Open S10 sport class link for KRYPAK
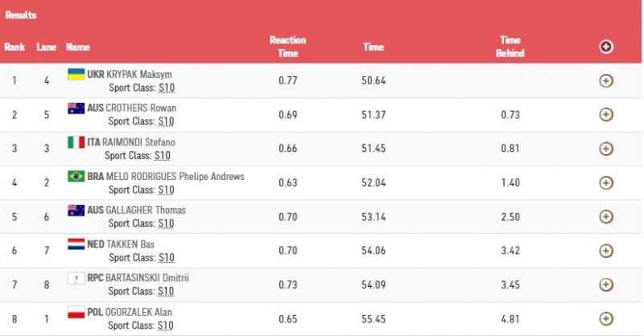The width and height of the screenshot is (644, 336). tap(167, 88)
